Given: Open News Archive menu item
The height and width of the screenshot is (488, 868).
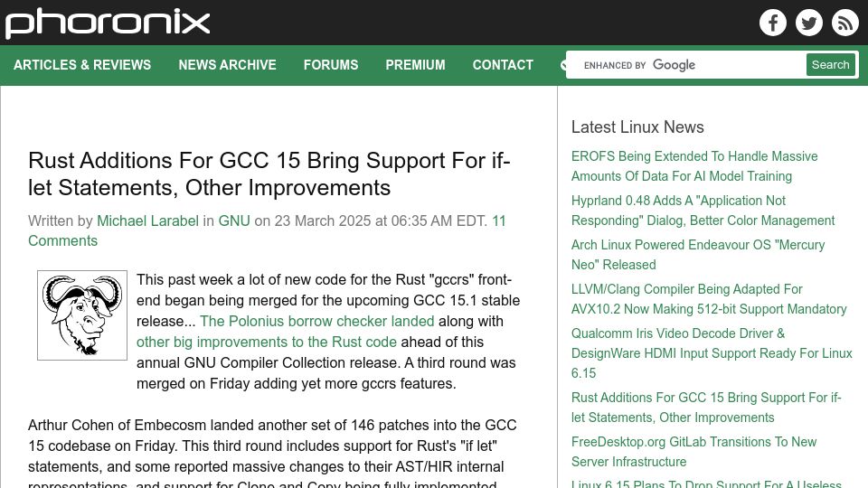Looking at the screenshot, I should (x=227, y=65).
